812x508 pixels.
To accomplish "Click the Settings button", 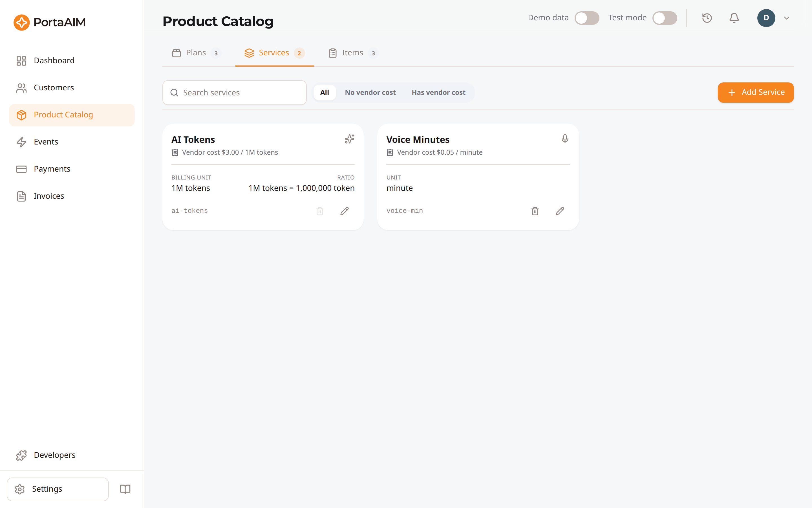I will click(x=58, y=489).
